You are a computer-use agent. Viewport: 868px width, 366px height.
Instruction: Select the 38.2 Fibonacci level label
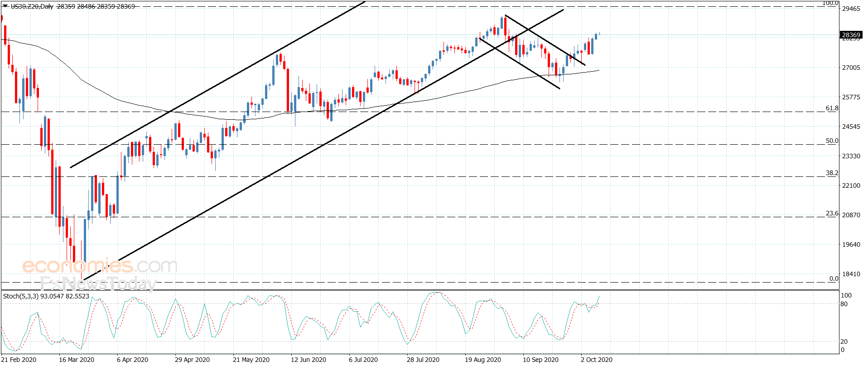pos(832,173)
